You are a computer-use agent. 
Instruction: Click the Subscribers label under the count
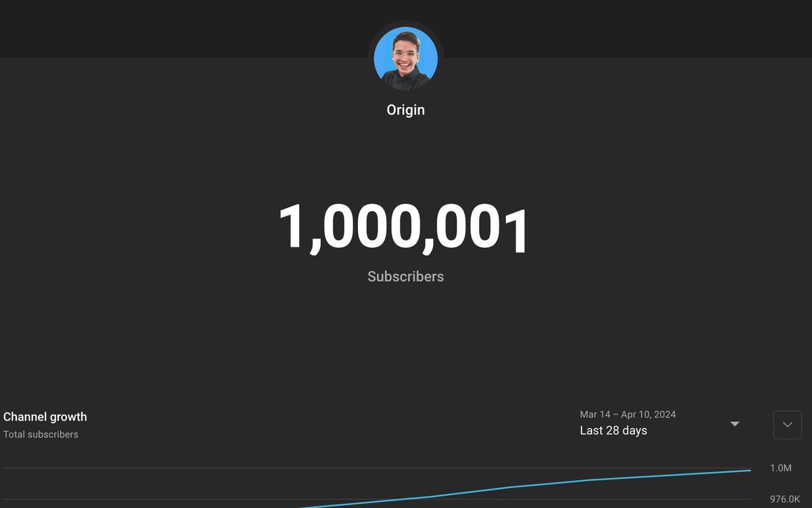pyautogui.click(x=406, y=276)
